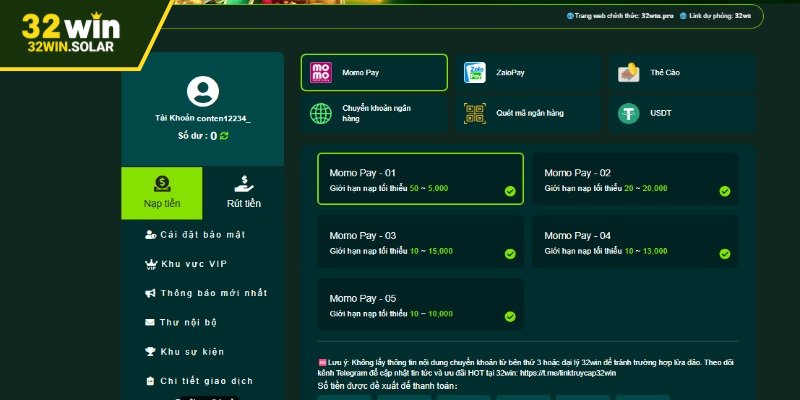Open Khu vực VIP menu
Image resolution: width=800 pixels, height=400 pixels.
(186, 264)
